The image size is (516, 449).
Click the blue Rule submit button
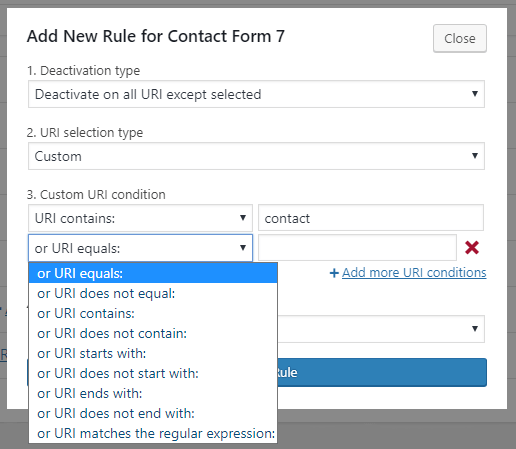(382, 372)
